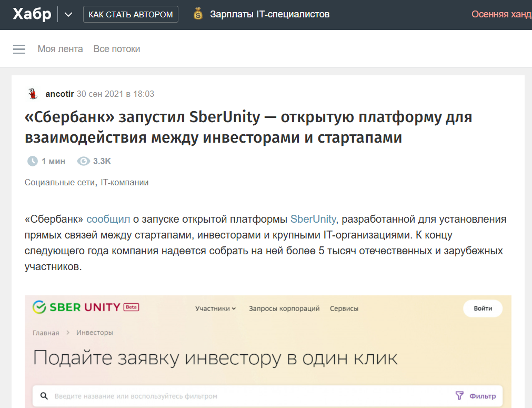The image size is (532, 408).
Task: Click the reading time clock icon
Action: [x=32, y=161]
